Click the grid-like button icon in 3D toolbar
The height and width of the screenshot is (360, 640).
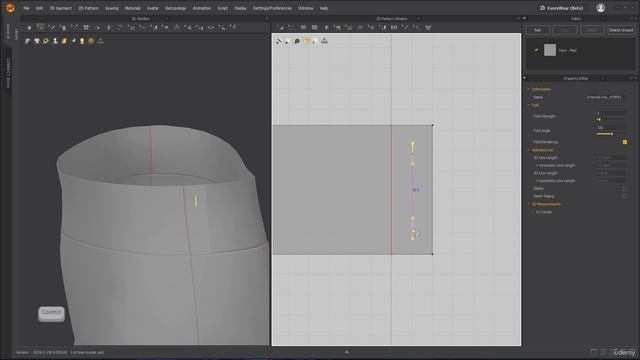pos(86,27)
